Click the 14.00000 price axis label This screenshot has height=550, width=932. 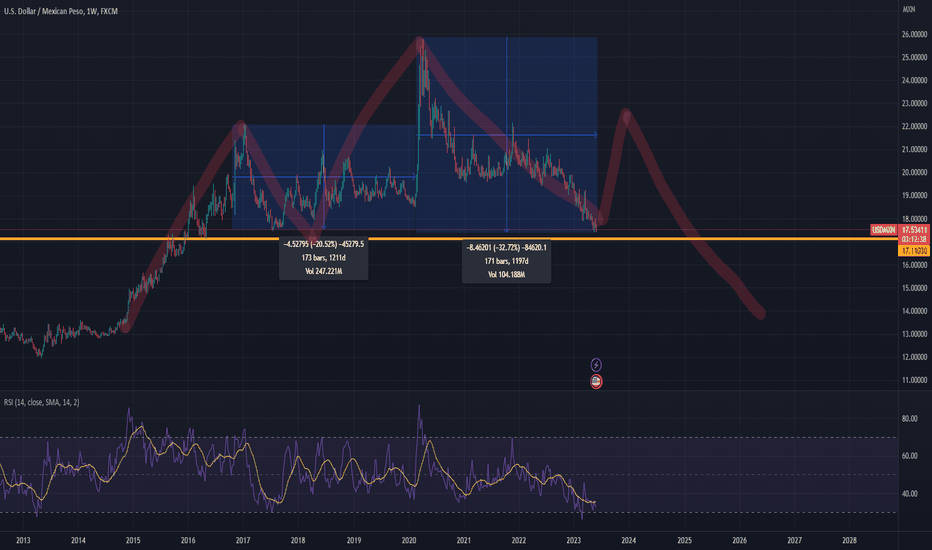click(914, 311)
